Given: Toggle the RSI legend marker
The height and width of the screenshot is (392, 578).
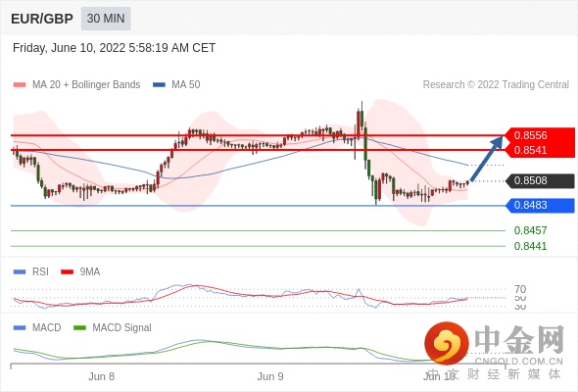Looking at the screenshot, I should coord(20,271).
